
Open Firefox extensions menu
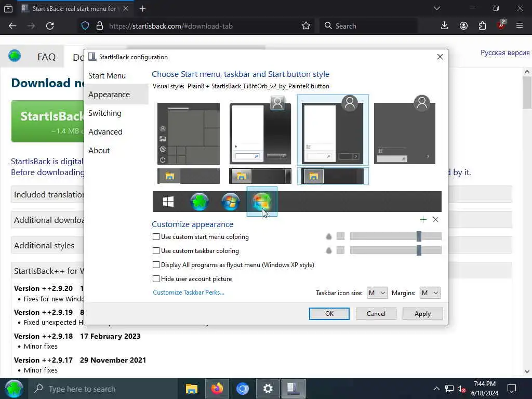pyautogui.click(x=482, y=26)
